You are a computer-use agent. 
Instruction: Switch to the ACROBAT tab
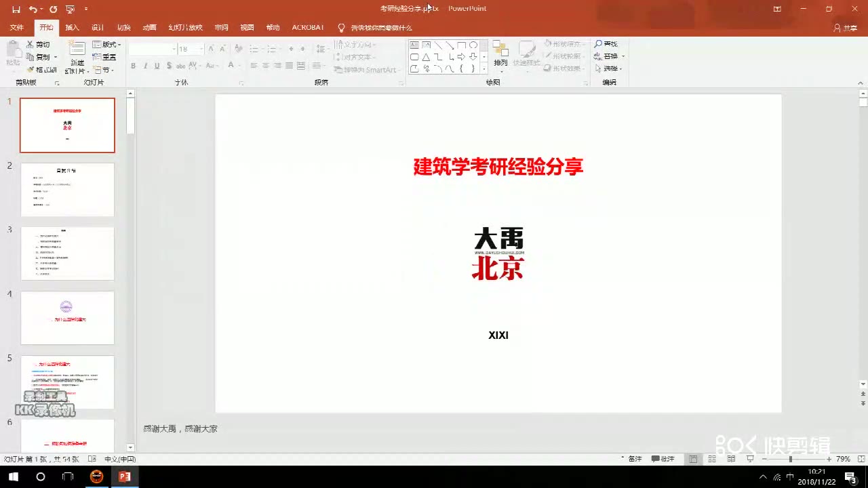click(x=308, y=28)
